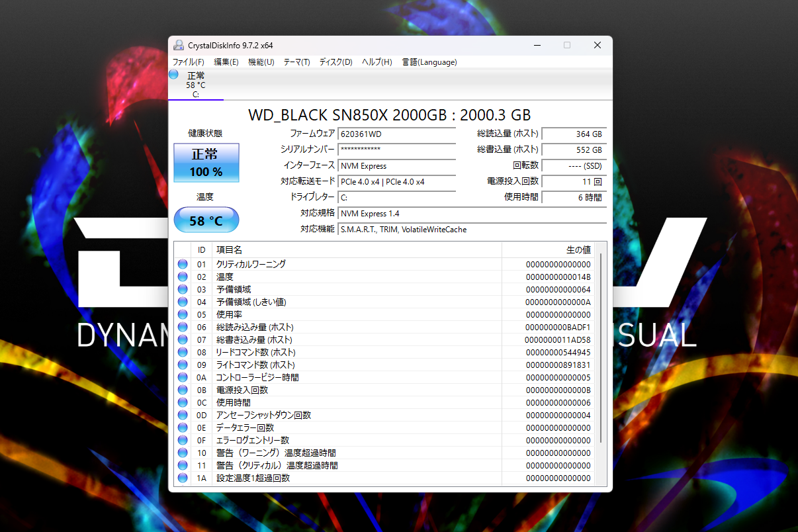Open the 機能 menu
798x532 pixels.
pos(261,62)
